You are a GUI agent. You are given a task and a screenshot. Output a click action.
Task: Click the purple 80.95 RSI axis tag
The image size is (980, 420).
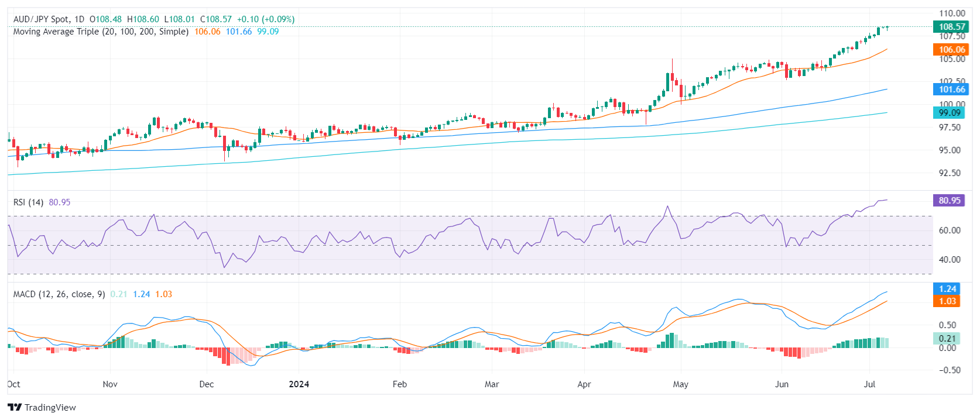[x=949, y=201]
